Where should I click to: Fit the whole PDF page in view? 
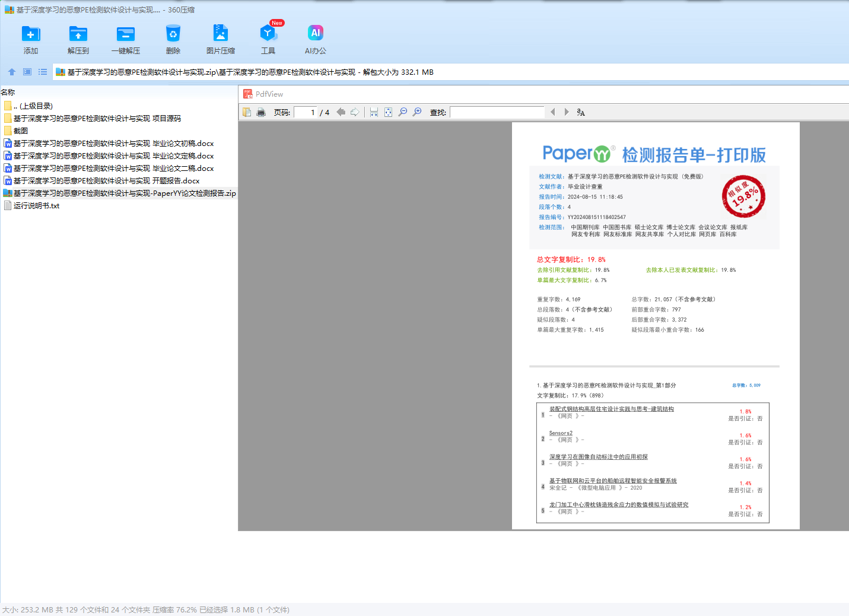click(x=388, y=112)
